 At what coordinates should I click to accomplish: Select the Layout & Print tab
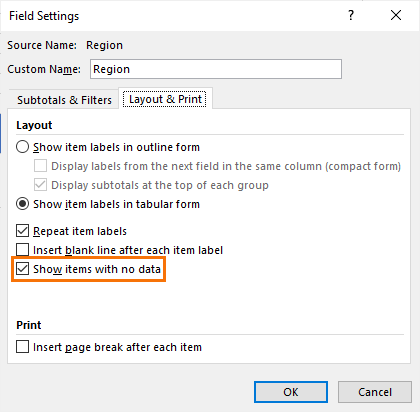pos(165,99)
